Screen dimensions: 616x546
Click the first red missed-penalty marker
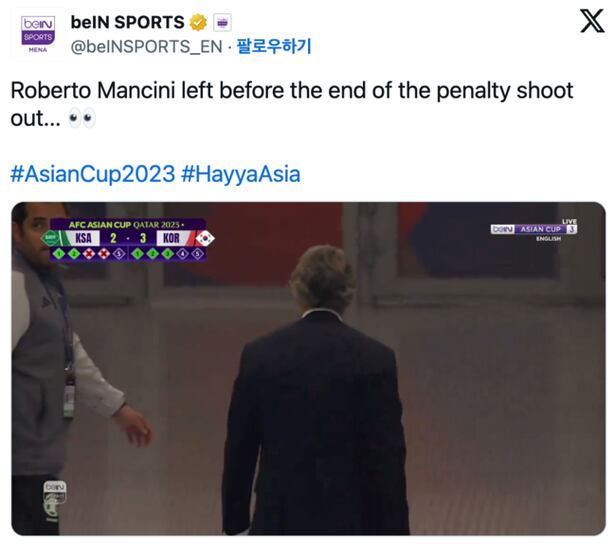coord(89,254)
